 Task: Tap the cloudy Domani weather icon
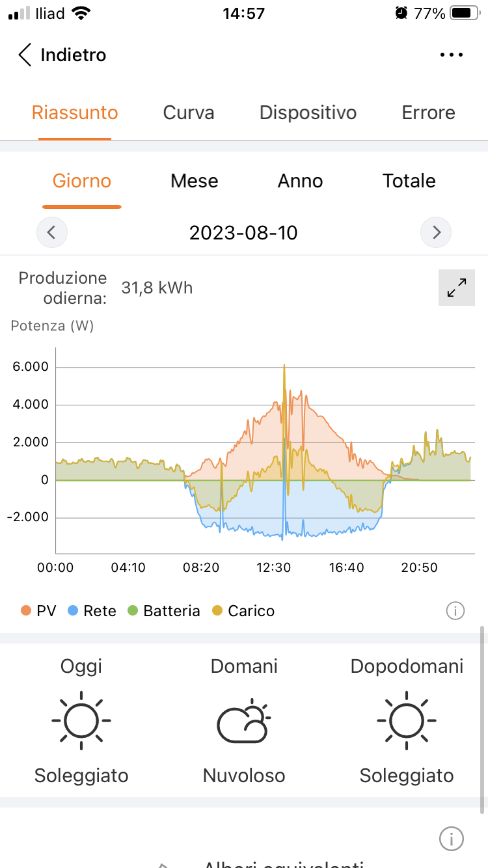tap(244, 720)
